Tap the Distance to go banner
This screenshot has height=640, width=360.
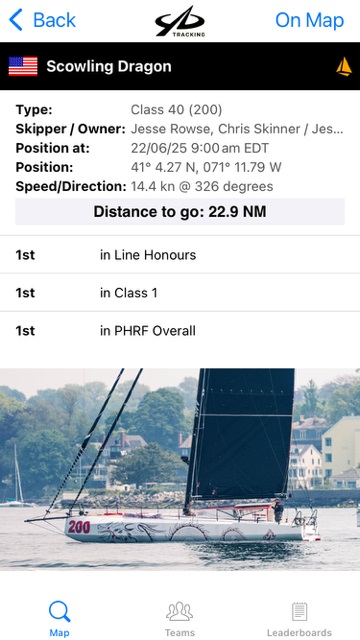[x=180, y=212]
